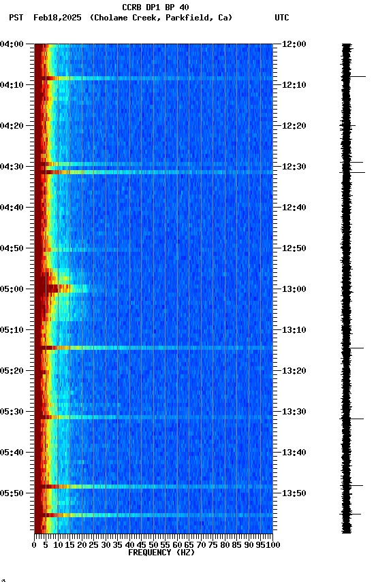Click the 12:20 UTC time label
376x588 pixels.
click(294, 126)
